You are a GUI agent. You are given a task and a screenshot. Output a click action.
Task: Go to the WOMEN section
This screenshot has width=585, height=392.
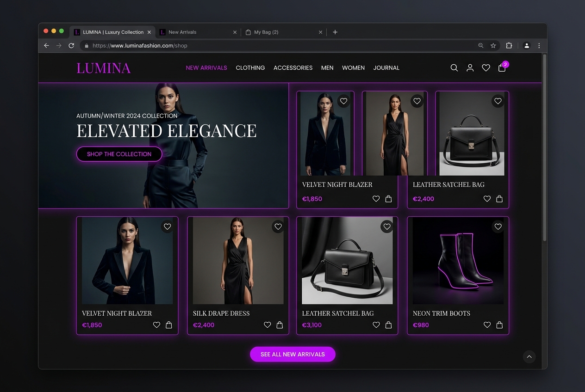click(x=354, y=67)
